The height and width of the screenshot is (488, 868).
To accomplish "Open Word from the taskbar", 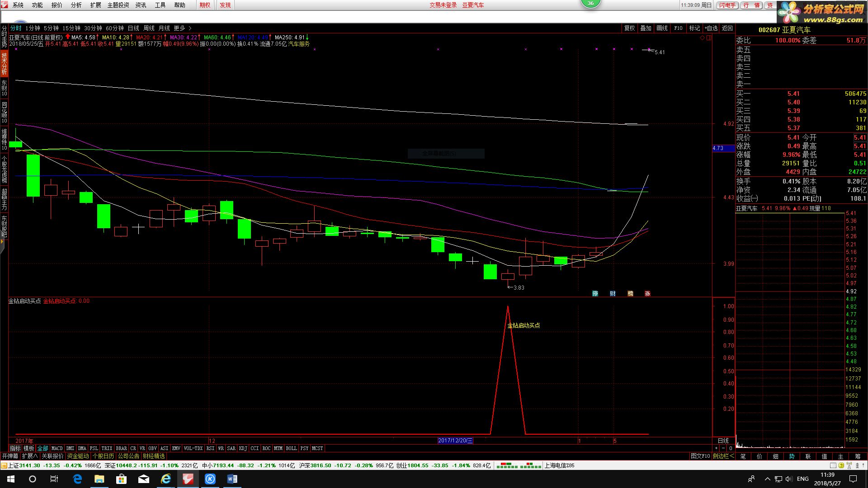I will coord(232,479).
